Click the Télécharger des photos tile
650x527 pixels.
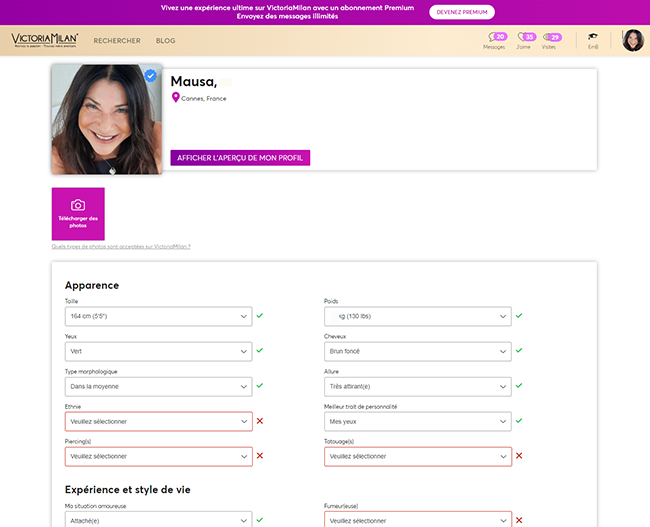(78, 214)
